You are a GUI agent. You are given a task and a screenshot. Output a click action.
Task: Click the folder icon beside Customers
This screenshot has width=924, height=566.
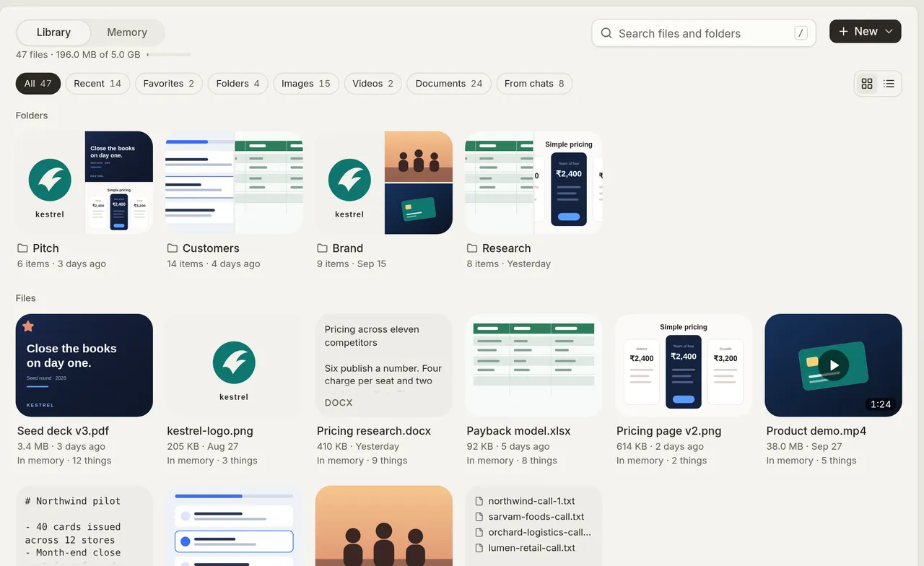click(173, 248)
